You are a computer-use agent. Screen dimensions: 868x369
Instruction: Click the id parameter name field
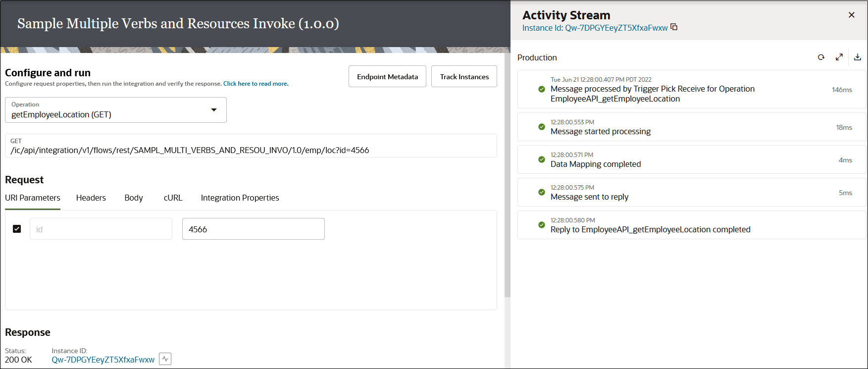(x=101, y=229)
